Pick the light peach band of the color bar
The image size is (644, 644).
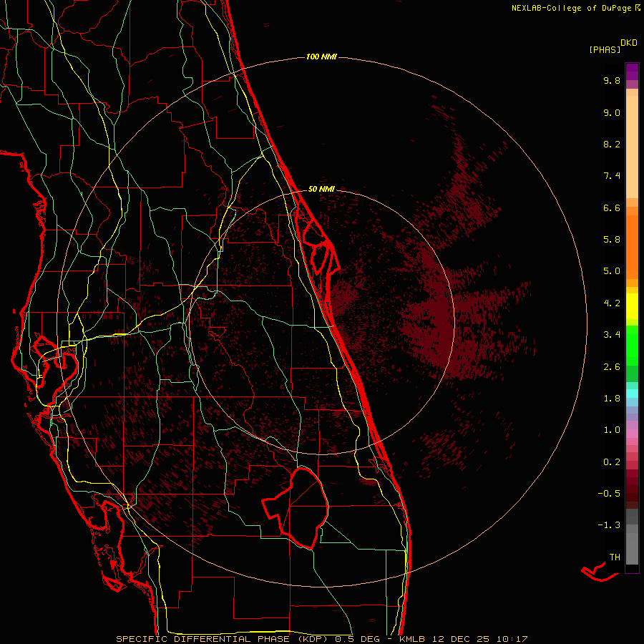pyautogui.click(x=632, y=147)
